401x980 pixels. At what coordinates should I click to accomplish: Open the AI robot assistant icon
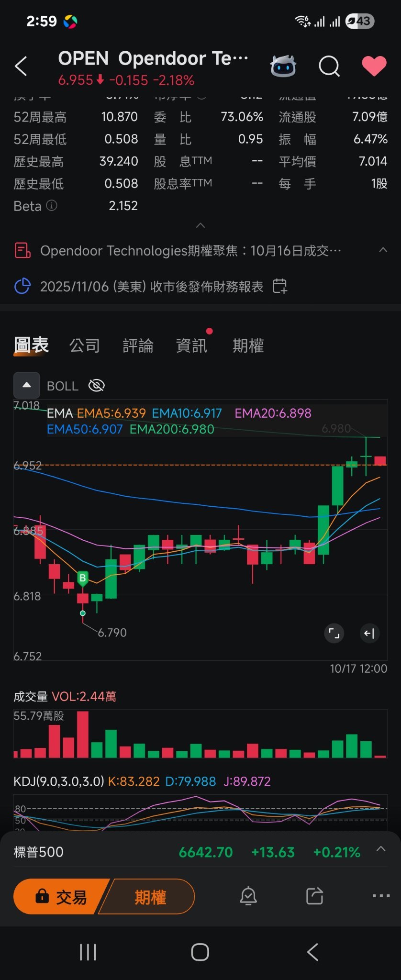[x=283, y=66]
